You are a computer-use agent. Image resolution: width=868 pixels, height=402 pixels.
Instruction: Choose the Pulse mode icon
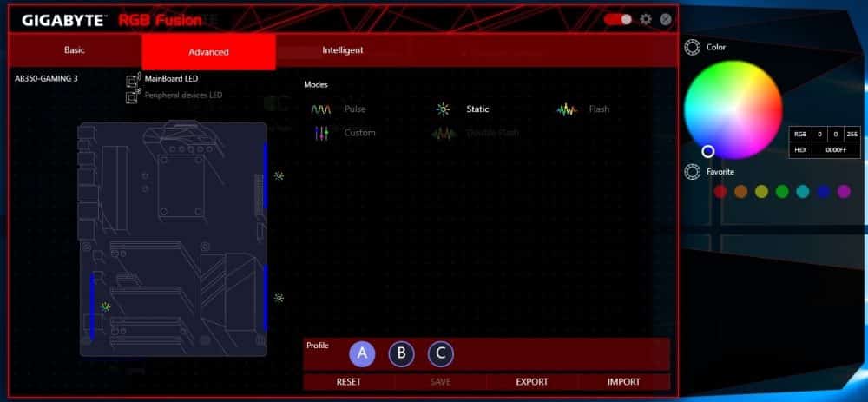point(321,109)
